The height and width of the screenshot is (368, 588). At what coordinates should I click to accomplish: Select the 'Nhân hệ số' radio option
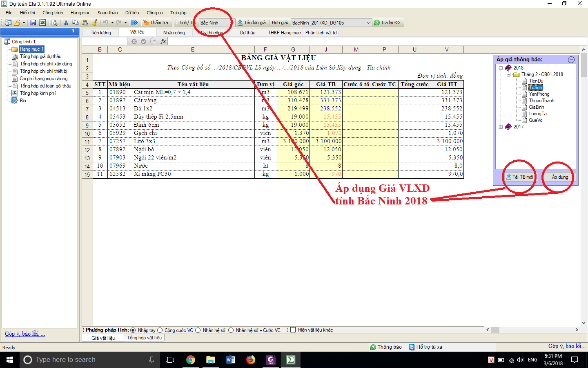(198, 330)
